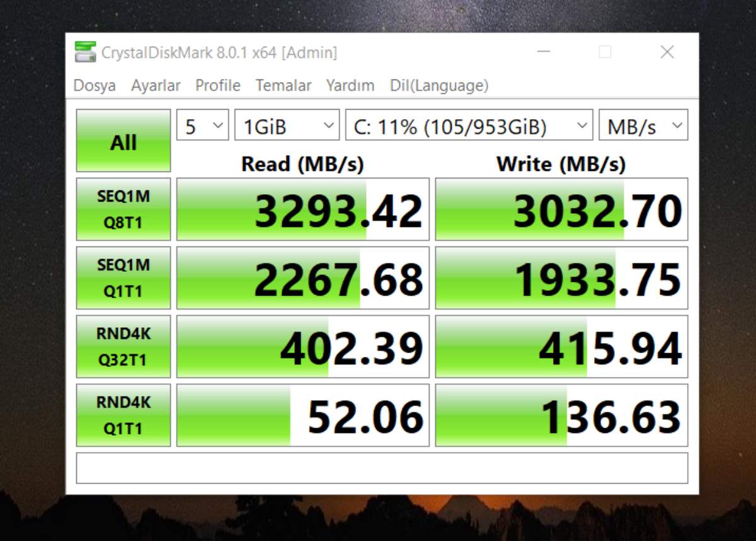Start the SEQ1M Q8T1 test
The width and height of the screenshot is (756, 541).
click(123, 209)
